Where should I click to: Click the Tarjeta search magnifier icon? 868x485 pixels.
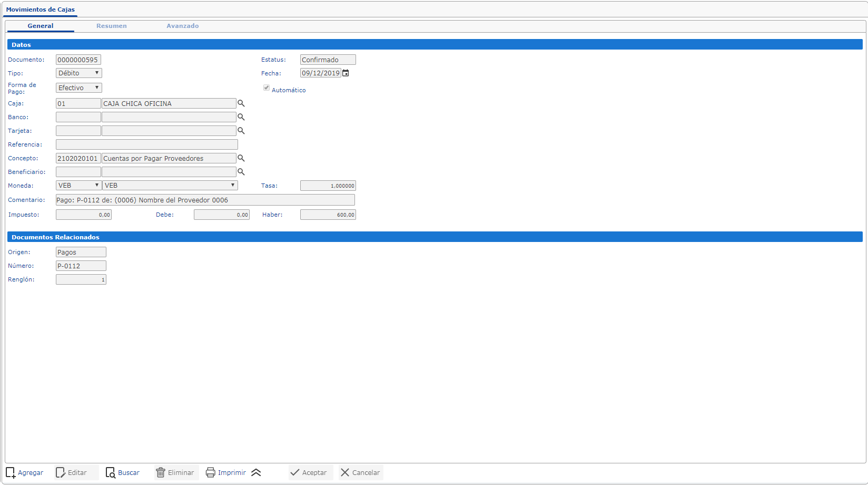coord(241,131)
